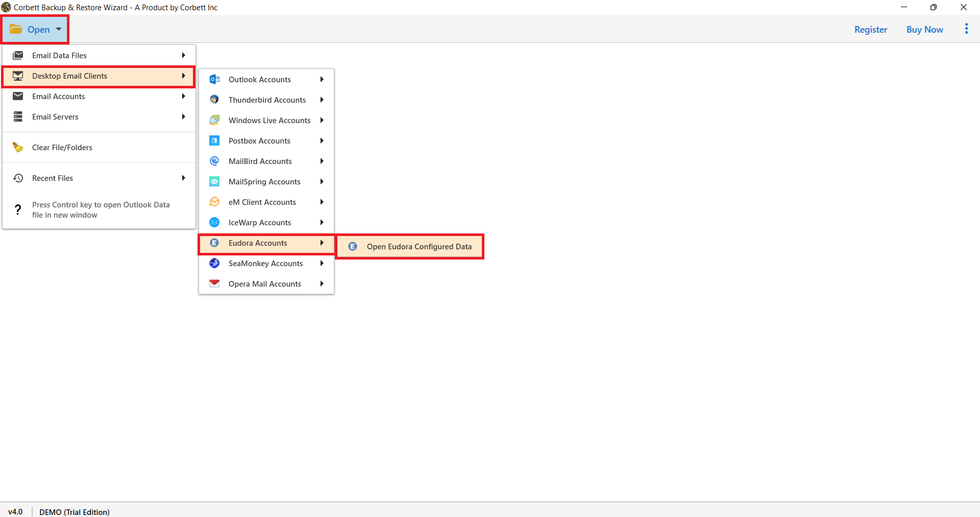Click the Recent Files history icon
The height and width of the screenshot is (517, 980).
click(18, 178)
